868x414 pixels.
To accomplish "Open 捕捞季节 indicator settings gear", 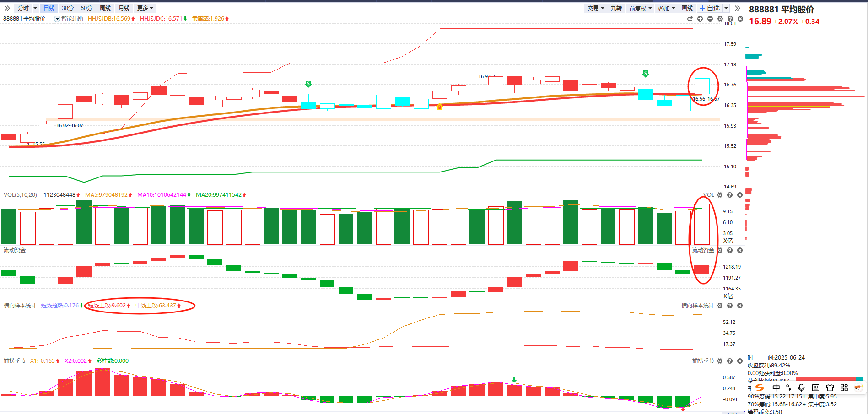I will 720,361.
